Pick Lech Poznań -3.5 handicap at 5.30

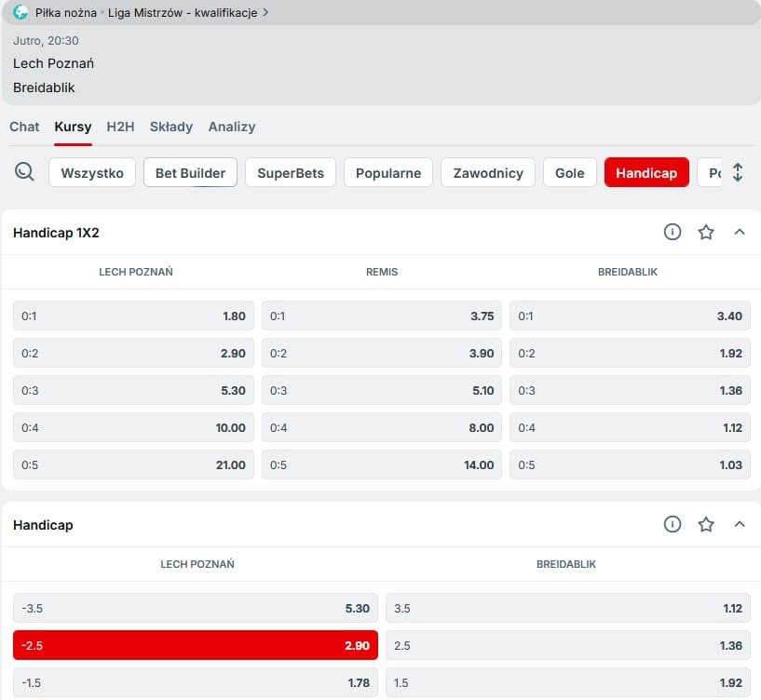pyautogui.click(x=195, y=608)
